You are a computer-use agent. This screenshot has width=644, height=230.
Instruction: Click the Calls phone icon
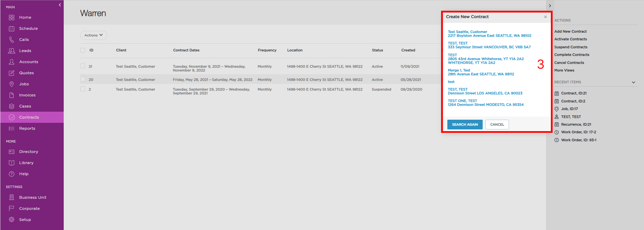11,40
